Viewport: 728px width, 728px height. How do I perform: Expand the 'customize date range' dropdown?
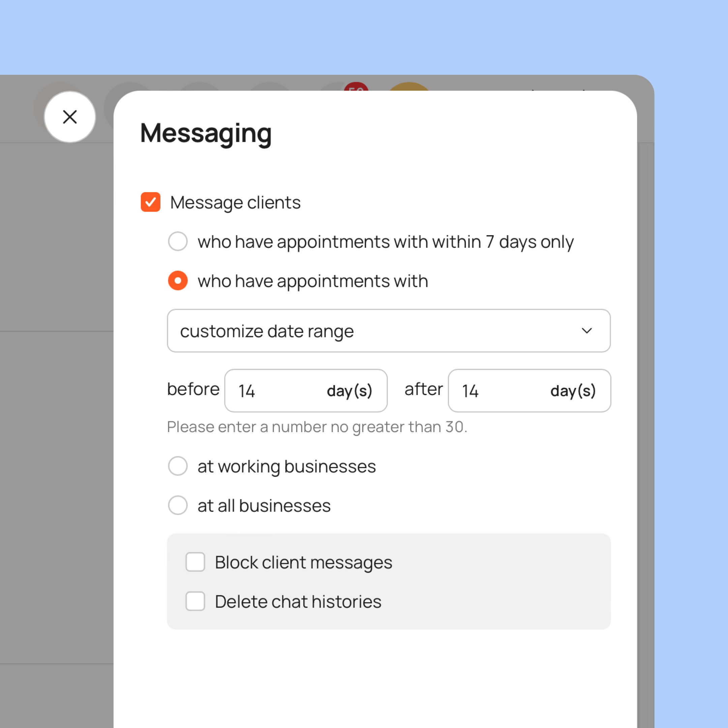[x=389, y=331]
